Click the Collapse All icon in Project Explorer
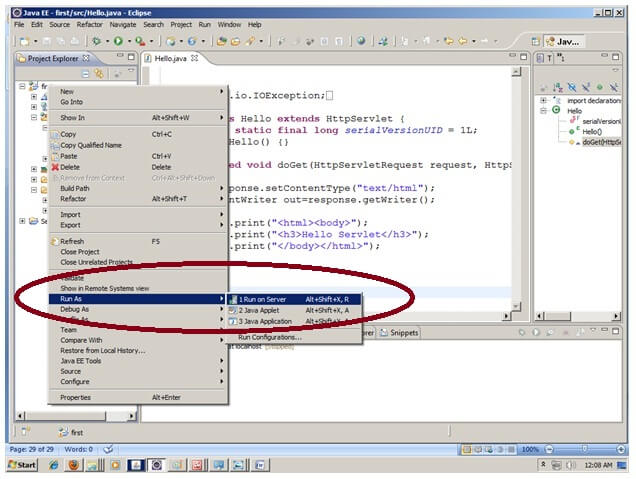636x479 pixels. 86,74
